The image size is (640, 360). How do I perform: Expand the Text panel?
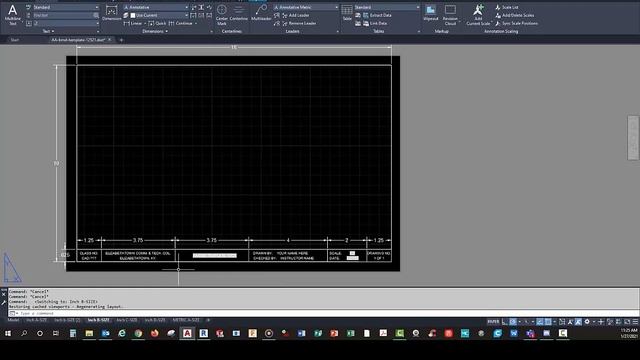pos(48,31)
